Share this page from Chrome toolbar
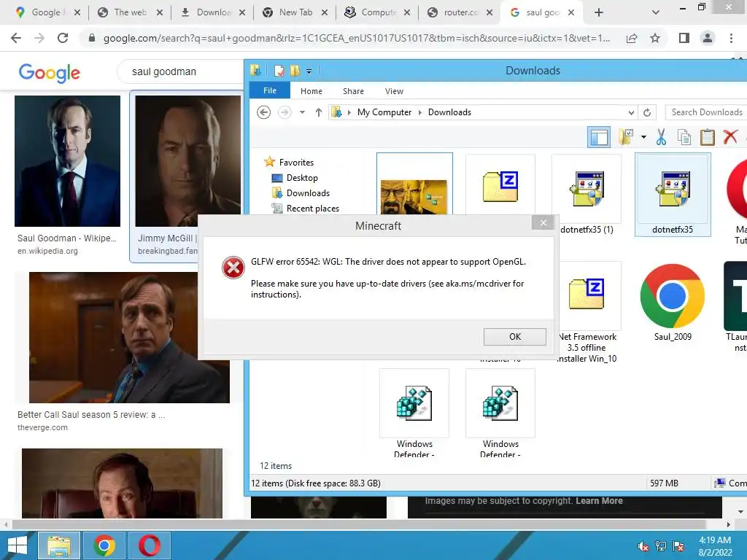Viewport: 747px width, 560px height. [632, 38]
